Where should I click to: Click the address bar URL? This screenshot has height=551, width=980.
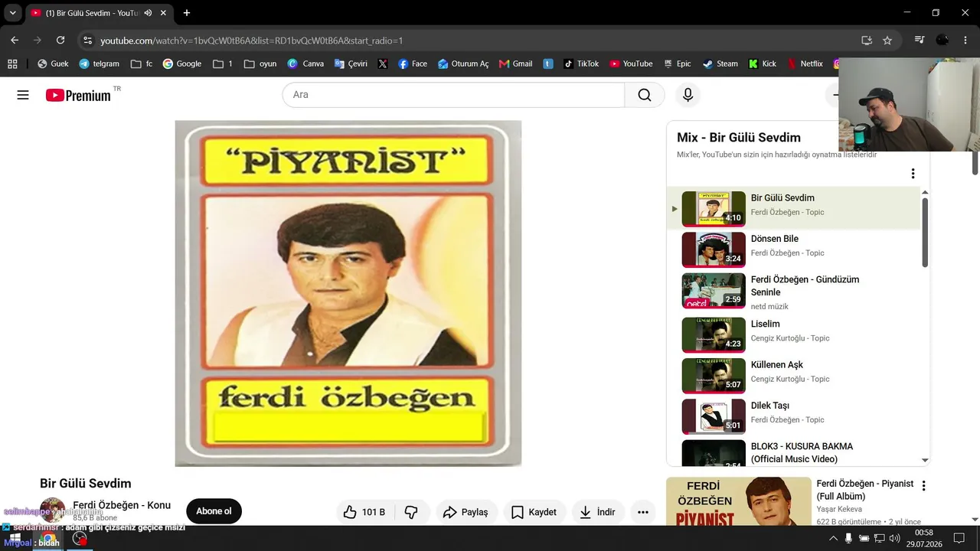click(251, 41)
